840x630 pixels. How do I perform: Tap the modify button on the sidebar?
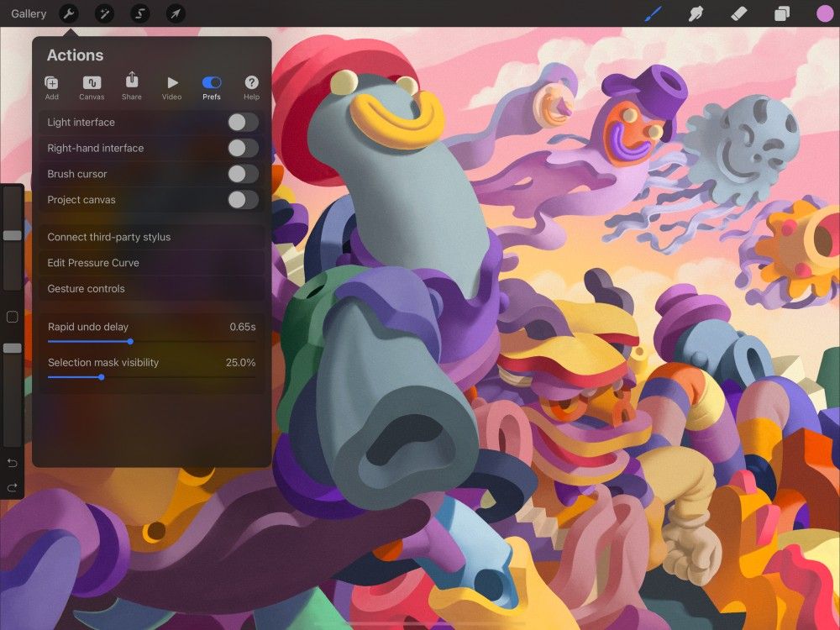click(12, 317)
